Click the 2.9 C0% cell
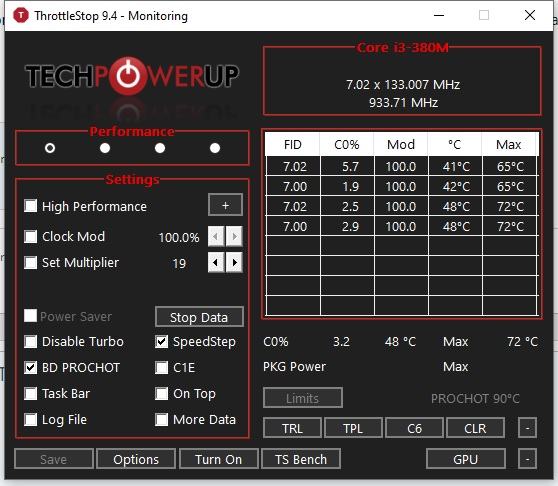This screenshot has width=558, height=486. coord(347,226)
